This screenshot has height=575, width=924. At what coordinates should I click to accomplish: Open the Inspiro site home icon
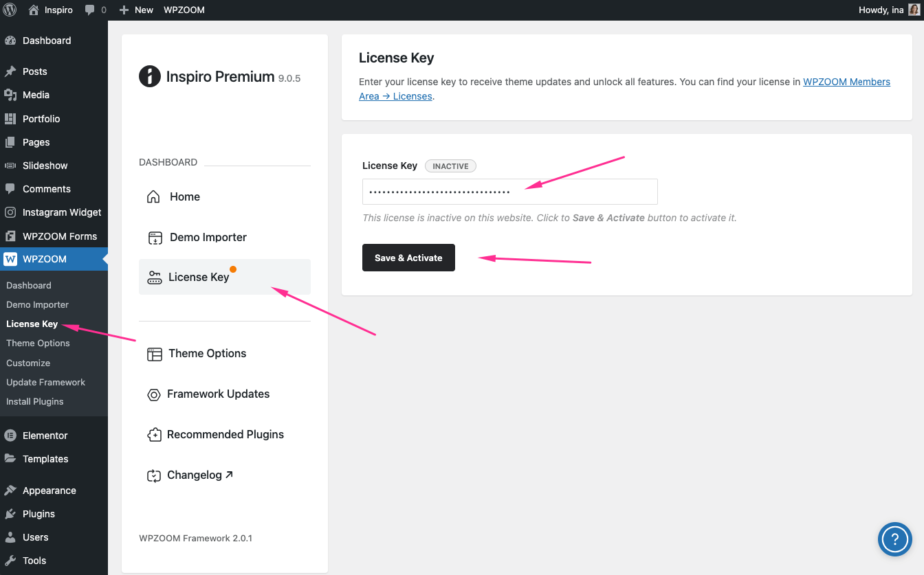click(34, 10)
